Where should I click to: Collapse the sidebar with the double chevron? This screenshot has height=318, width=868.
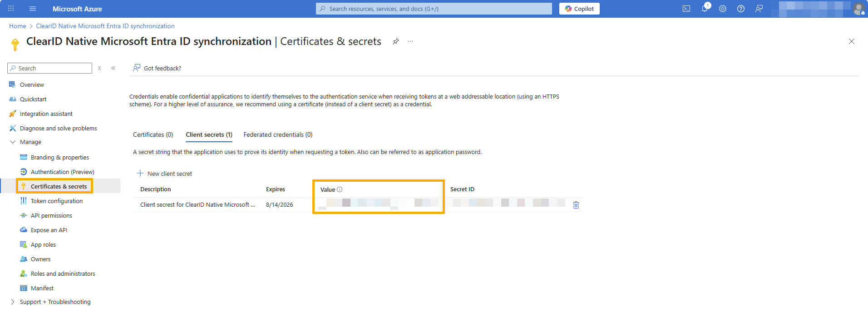coord(113,68)
